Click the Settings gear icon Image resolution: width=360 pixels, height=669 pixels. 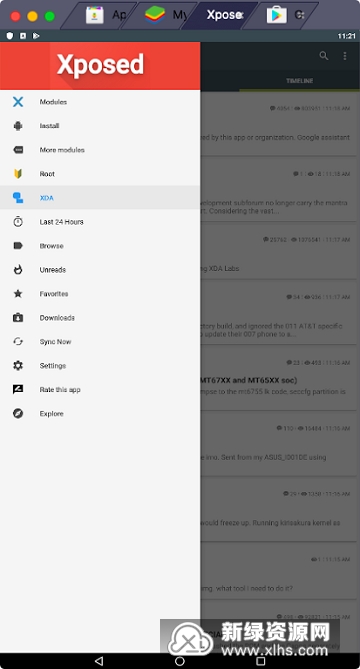[x=18, y=366]
